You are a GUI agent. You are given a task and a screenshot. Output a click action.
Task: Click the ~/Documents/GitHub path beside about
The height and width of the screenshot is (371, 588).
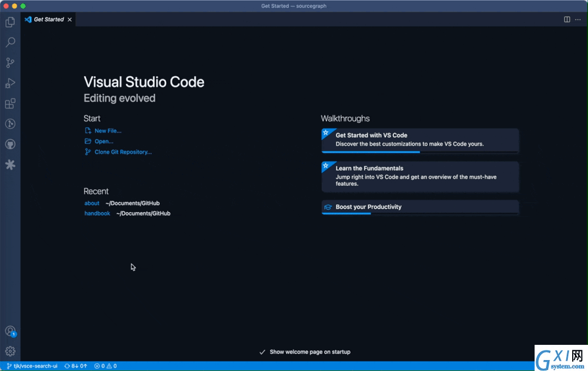pos(132,203)
